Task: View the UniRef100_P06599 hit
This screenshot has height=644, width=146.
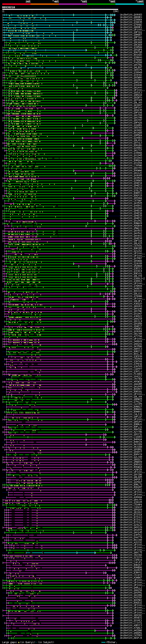Action: tap(131, 63)
